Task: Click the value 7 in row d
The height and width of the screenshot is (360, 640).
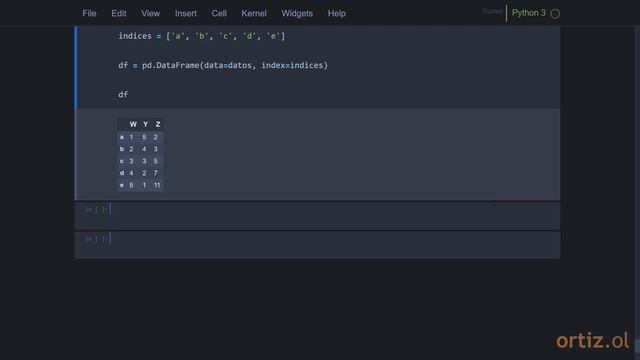Action: point(156,173)
